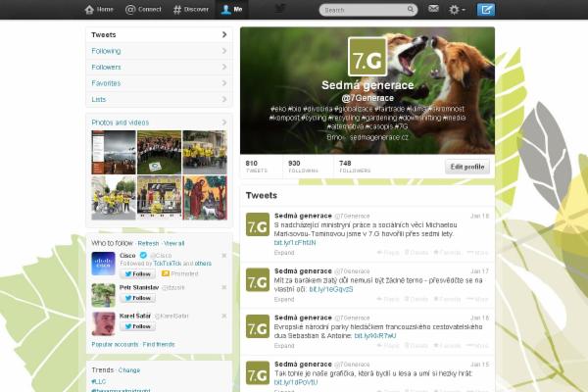Open the Home tab in the top bar
Screen dimensions: 588x392
(x=99, y=10)
